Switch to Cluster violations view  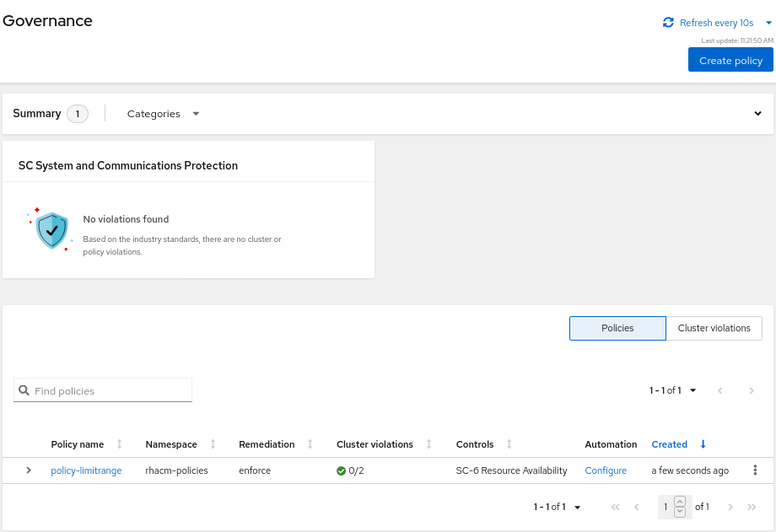tap(714, 328)
